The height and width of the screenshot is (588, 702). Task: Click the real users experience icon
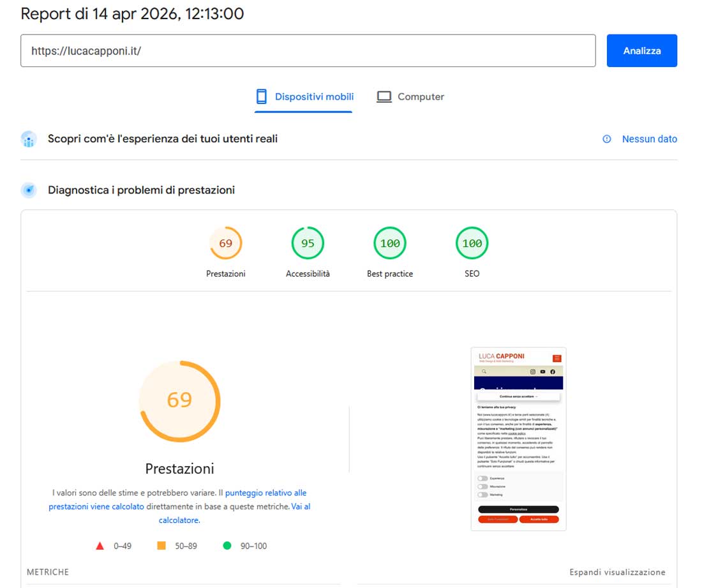(x=28, y=139)
